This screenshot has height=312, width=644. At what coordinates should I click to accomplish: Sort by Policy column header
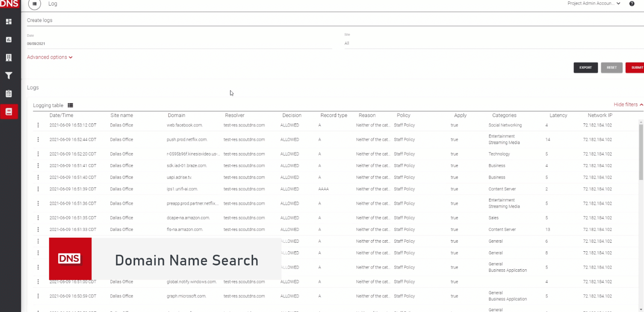[403, 115]
